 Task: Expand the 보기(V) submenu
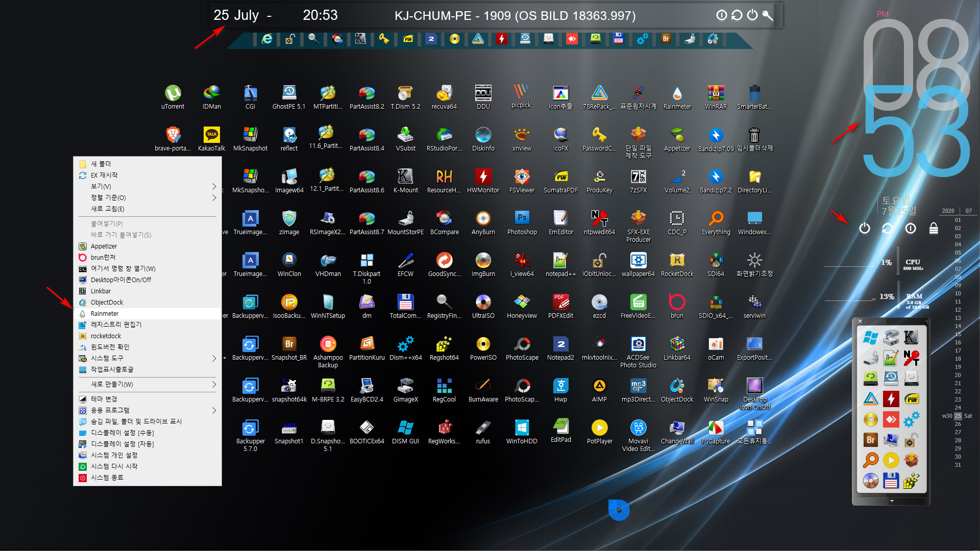tap(148, 186)
